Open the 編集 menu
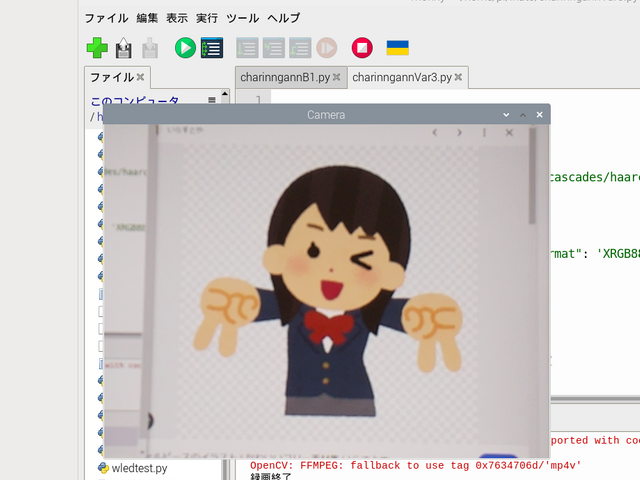Viewport: 640px width, 480px height. (x=147, y=18)
